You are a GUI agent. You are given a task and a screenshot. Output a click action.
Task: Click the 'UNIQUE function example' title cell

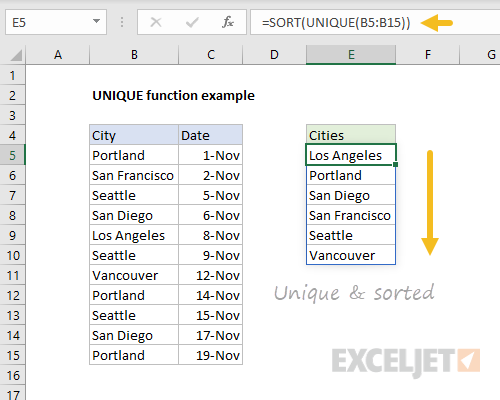tap(173, 96)
